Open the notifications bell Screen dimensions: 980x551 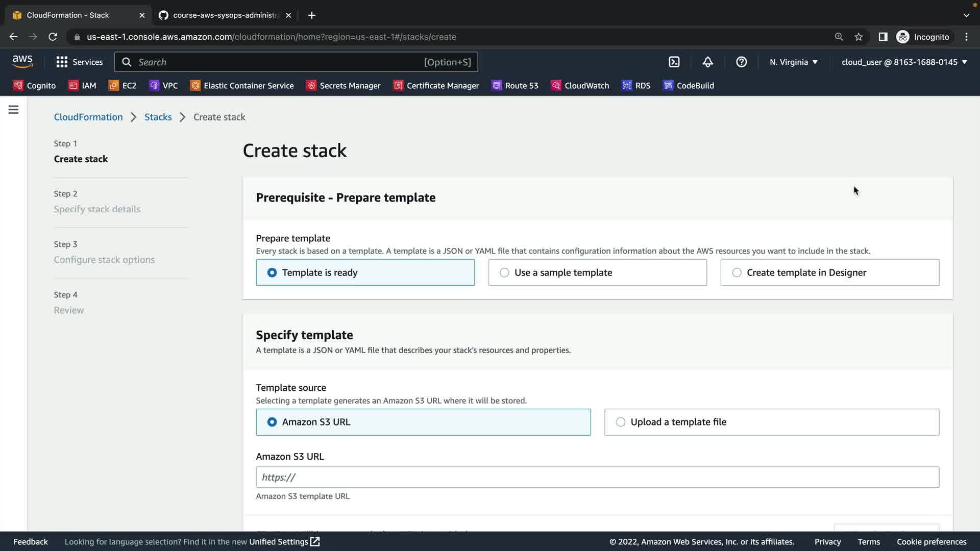coord(707,62)
